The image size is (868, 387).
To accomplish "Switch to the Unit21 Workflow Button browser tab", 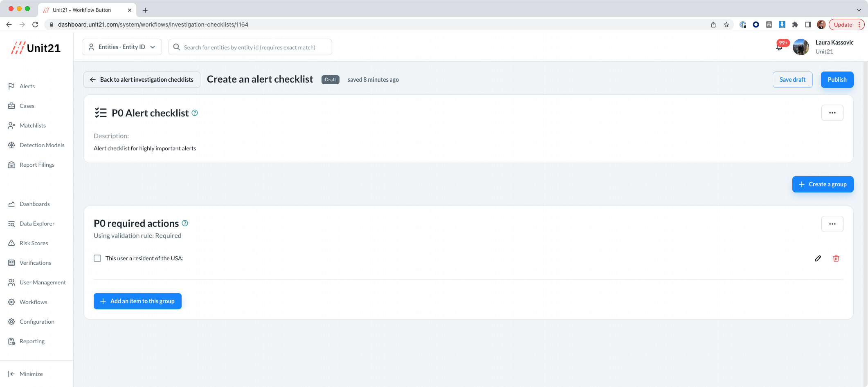I will 81,10.
